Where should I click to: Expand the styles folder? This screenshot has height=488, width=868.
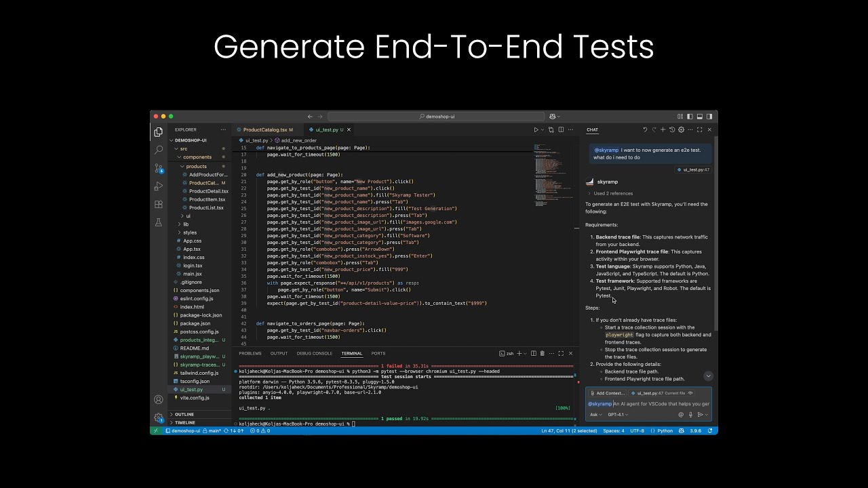(x=190, y=232)
